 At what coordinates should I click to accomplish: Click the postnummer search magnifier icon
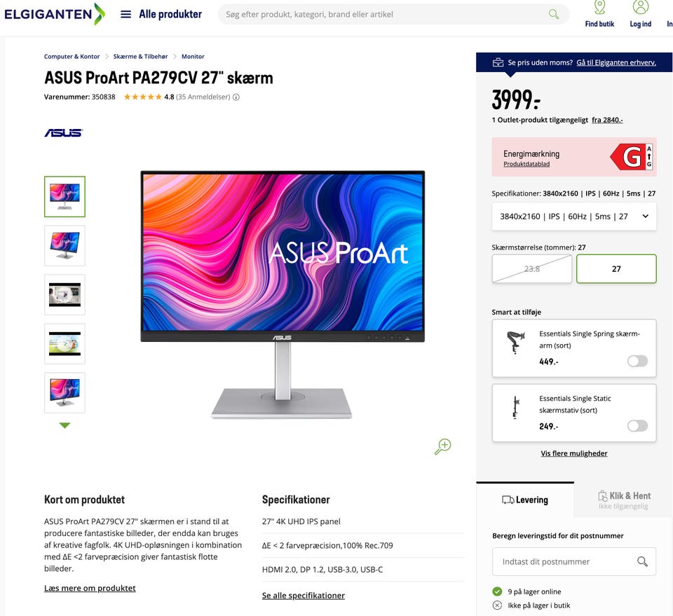[x=642, y=561]
